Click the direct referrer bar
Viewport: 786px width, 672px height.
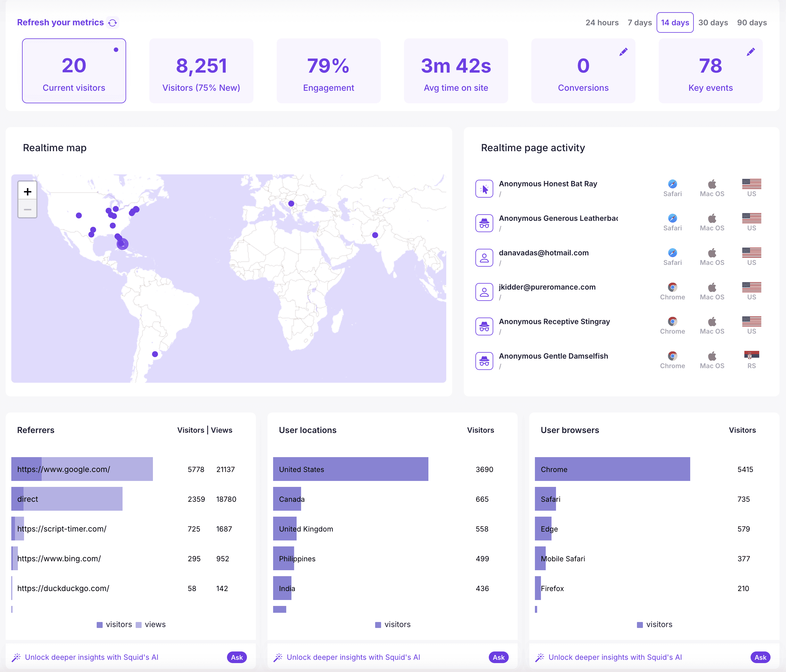click(67, 498)
